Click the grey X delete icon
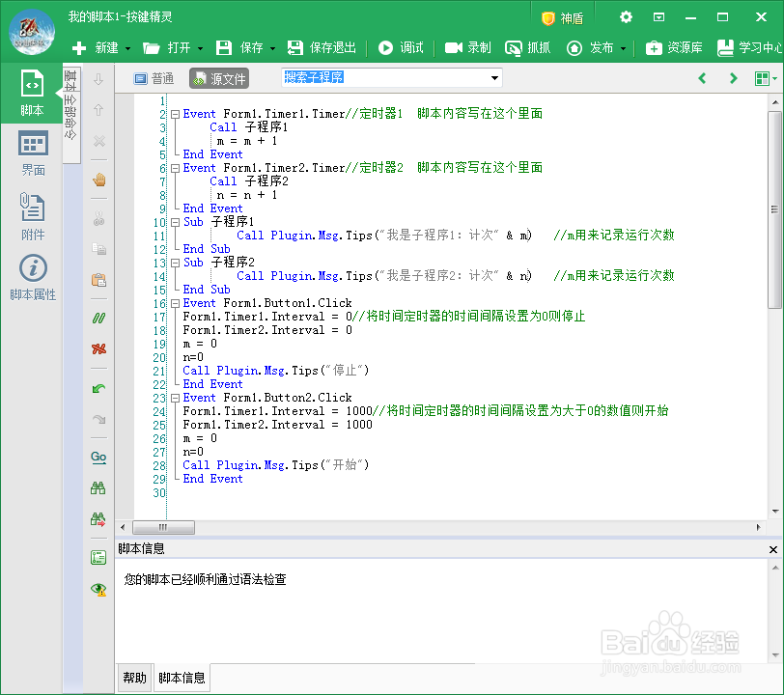Image resolution: width=784 pixels, height=695 pixels. click(x=99, y=141)
